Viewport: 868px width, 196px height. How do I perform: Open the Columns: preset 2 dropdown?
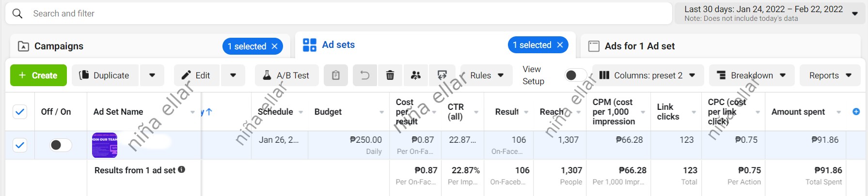pyautogui.click(x=647, y=75)
